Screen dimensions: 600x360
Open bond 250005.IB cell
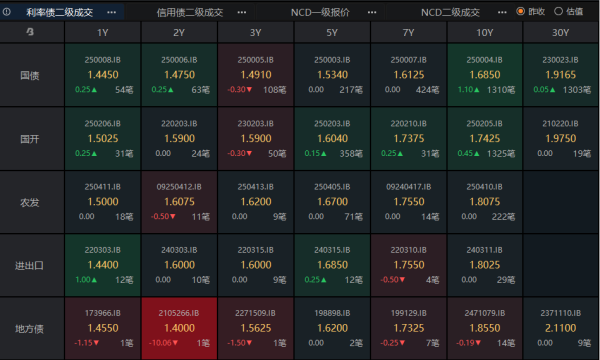256,75
